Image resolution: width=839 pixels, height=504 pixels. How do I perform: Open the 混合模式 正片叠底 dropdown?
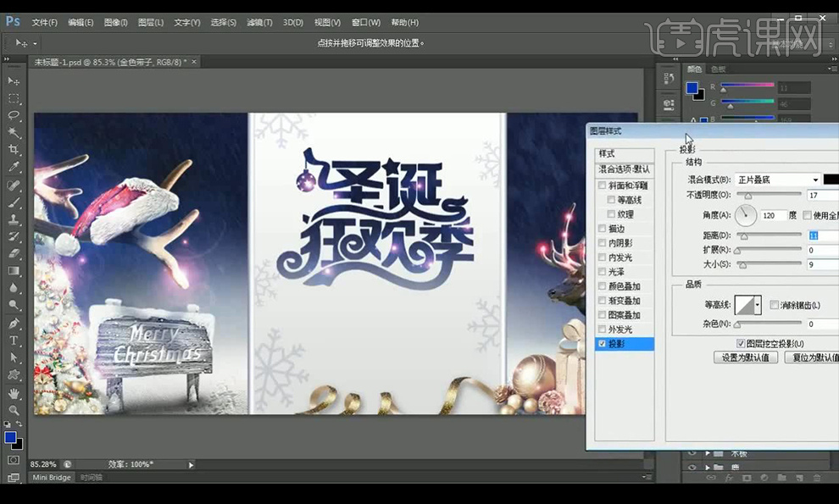[x=777, y=180]
